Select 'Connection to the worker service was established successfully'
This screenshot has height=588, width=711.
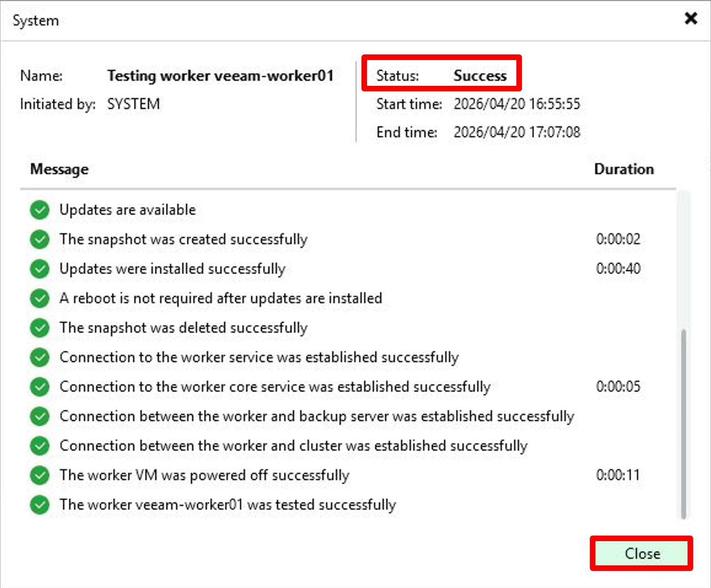tap(259, 358)
